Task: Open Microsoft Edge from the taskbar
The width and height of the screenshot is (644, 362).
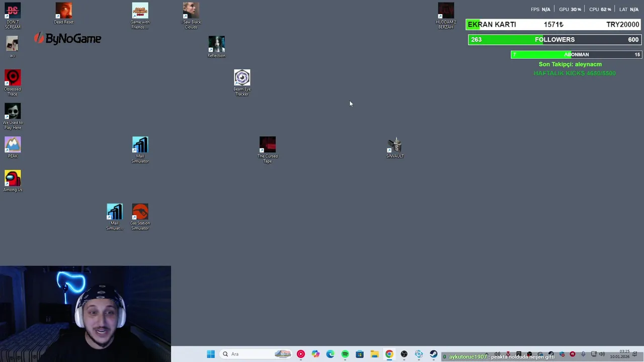Action: [330, 354]
